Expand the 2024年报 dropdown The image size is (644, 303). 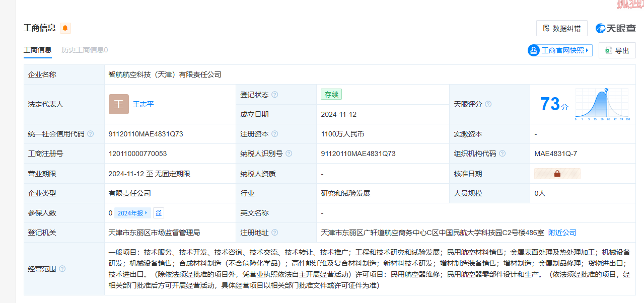point(132,213)
